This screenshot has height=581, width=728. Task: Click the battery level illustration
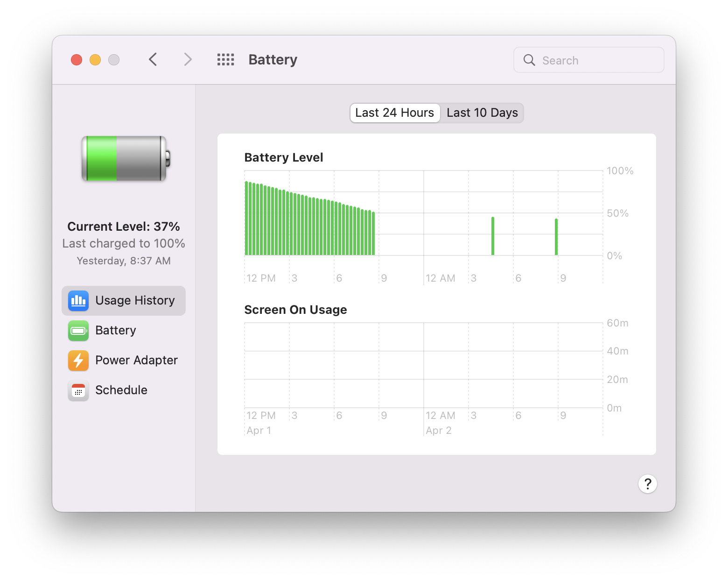pos(124,159)
